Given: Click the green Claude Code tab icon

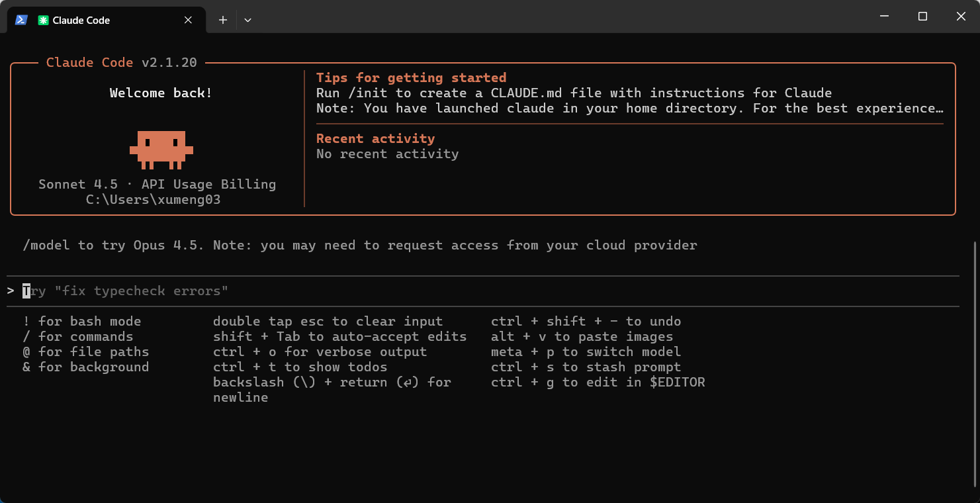Looking at the screenshot, I should click(x=43, y=20).
